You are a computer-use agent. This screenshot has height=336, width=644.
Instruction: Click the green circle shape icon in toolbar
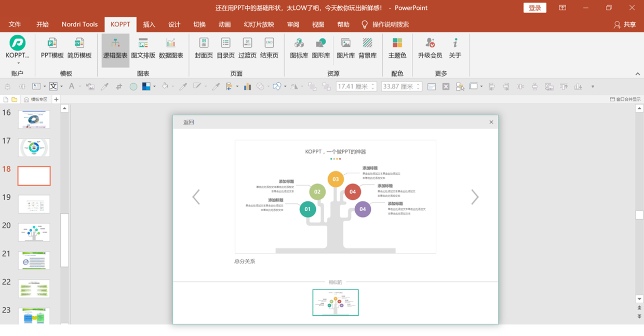pyautogui.click(x=133, y=87)
